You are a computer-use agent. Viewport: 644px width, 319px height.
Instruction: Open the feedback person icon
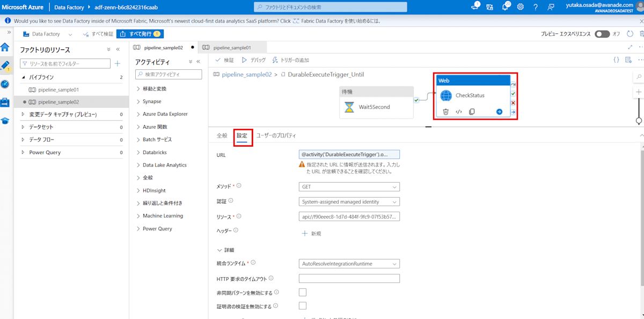[551, 7]
